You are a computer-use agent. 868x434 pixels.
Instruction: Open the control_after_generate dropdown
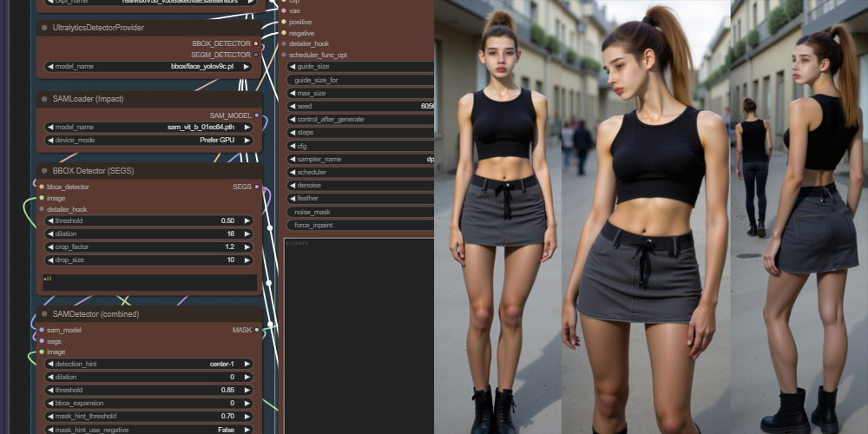coord(360,119)
